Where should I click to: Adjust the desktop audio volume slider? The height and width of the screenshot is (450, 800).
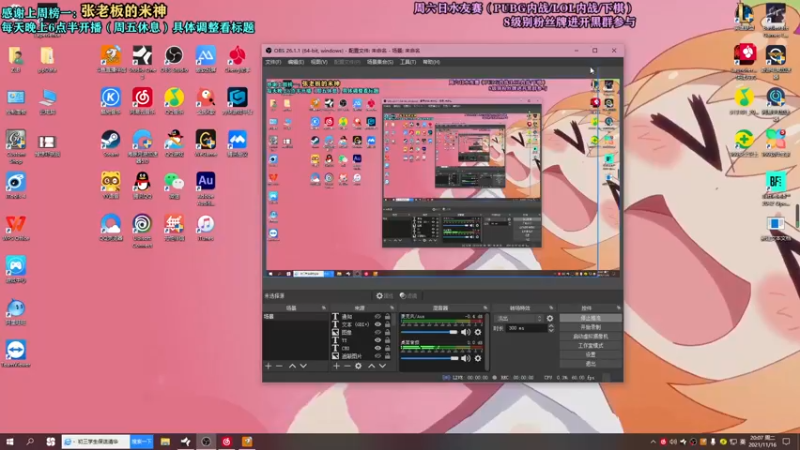click(429, 358)
